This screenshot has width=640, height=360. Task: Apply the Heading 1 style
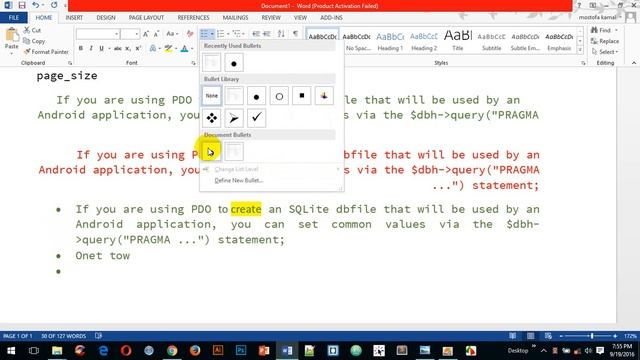[x=390, y=41]
